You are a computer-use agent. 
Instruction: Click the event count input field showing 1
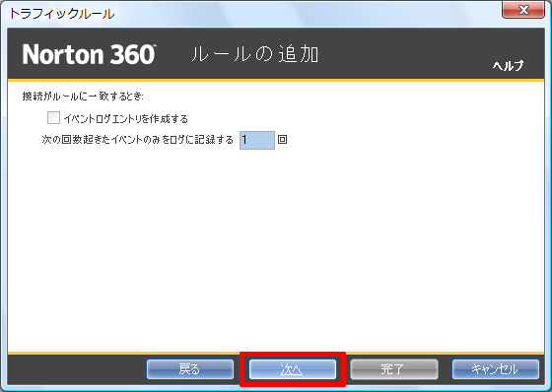[x=257, y=140]
